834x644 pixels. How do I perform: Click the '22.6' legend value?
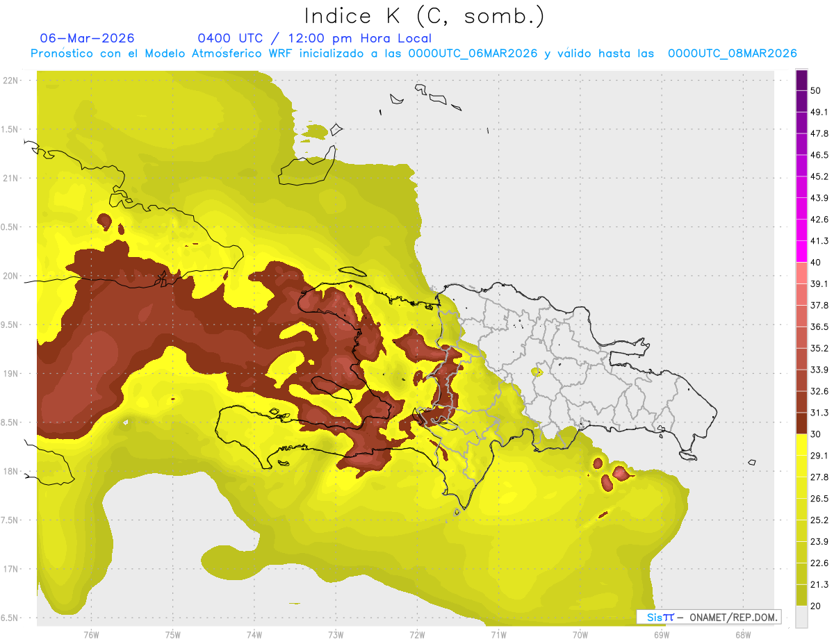(x=819, y=563)
